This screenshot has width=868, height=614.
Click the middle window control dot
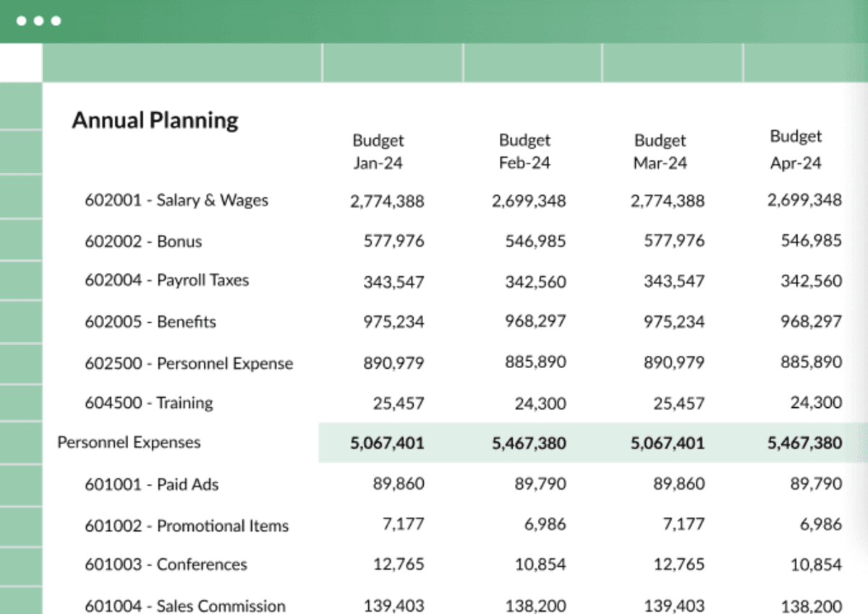click(x=38, y=21)
